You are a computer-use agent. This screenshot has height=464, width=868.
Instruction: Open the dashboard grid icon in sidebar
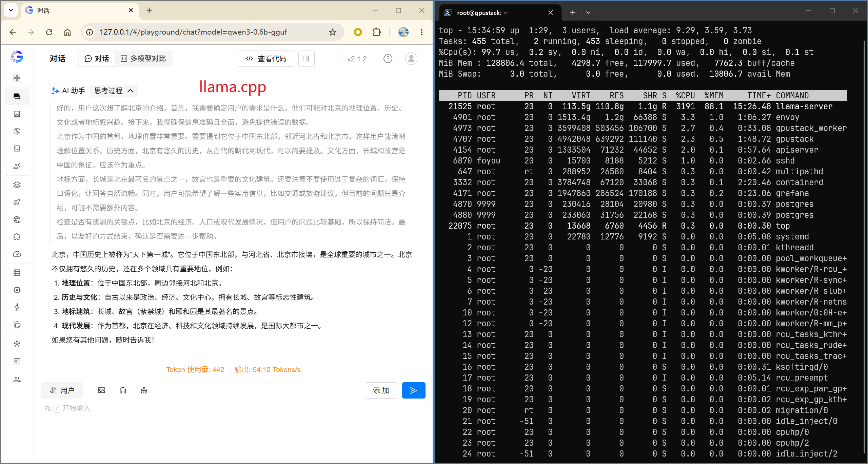click(17, 78)
